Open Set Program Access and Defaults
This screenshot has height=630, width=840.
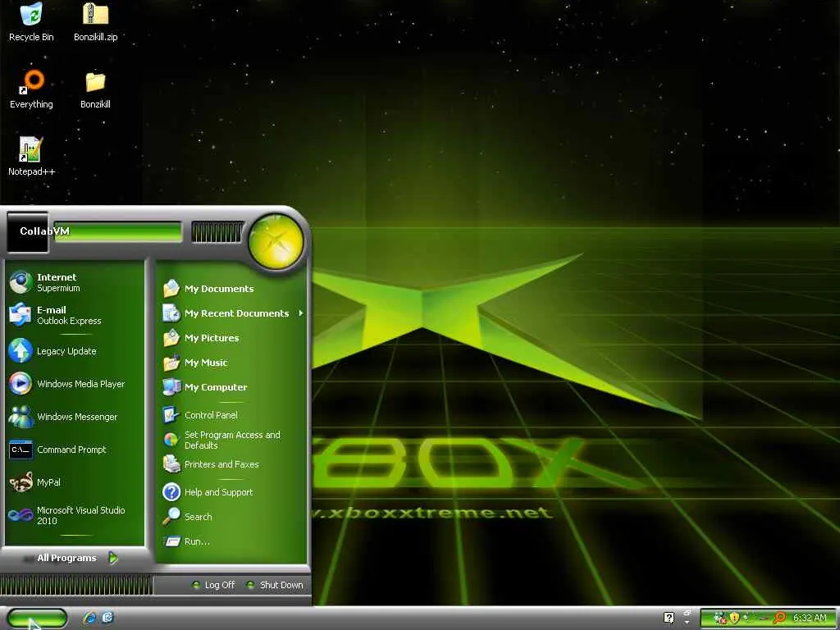[232, 440]
